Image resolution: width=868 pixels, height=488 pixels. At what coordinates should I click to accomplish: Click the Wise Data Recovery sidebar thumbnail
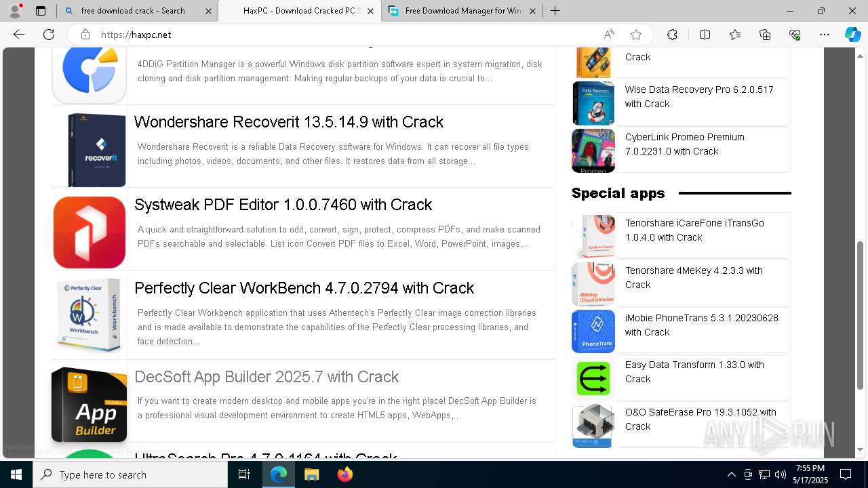[x=593, y=103]
